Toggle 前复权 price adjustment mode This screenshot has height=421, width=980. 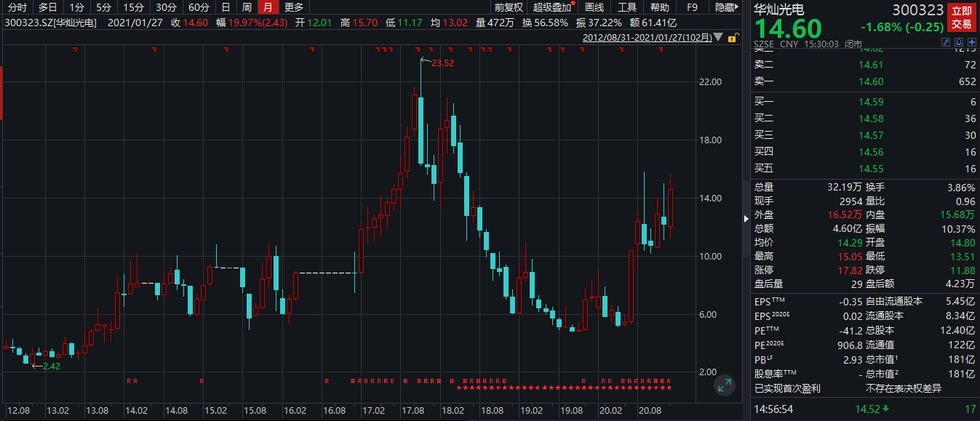509,7
